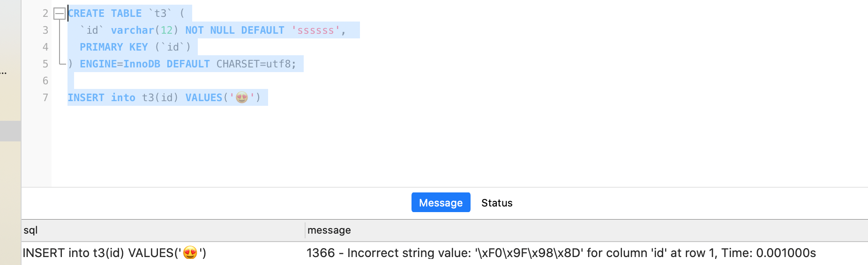Click line number 5 in the gutter
The height and width of the screenshot is (265, 868).
pos(45,64)
